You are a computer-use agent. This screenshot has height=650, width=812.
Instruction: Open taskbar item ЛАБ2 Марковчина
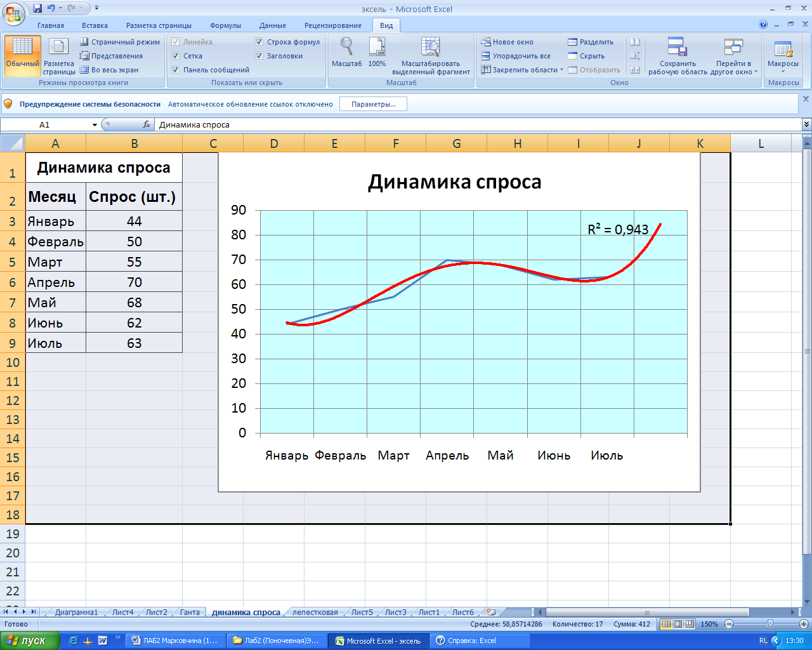pyautogui.click(x=175, y=640)
